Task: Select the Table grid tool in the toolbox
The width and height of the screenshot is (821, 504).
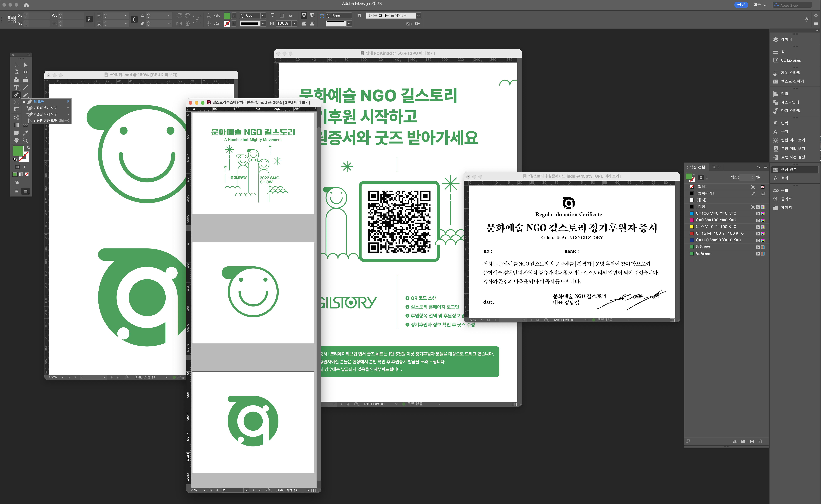Action: pyautogui.click(x=16, y=109)
